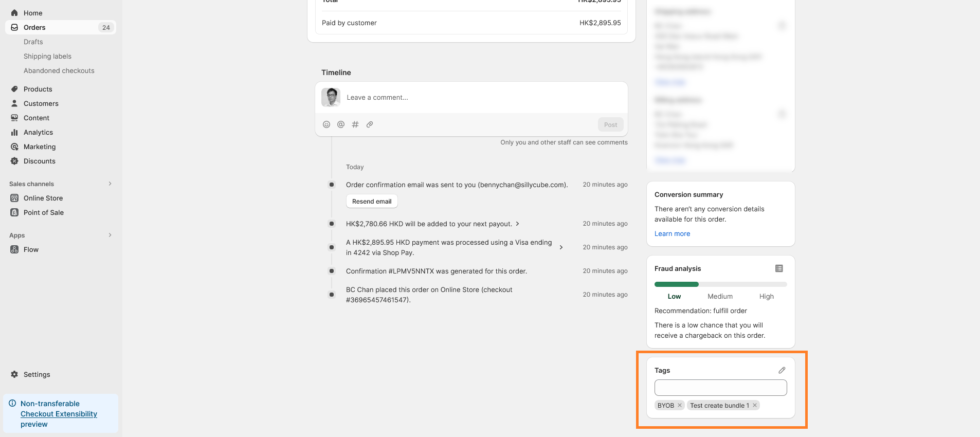Expand the Visa payment processed details
Screen dimensions: 980x437
click(x=561, y=247)
